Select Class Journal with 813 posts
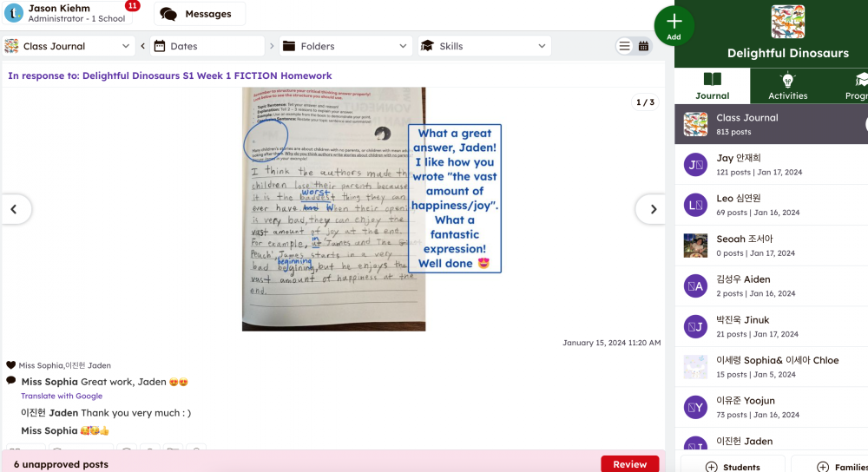This screenshot has height=472, width=868. click(771, 124)
